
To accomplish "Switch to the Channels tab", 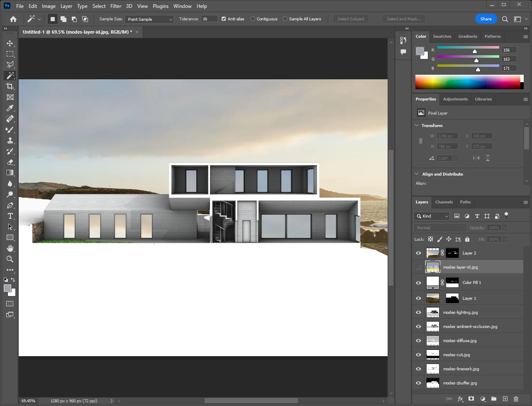I will 444,202.
